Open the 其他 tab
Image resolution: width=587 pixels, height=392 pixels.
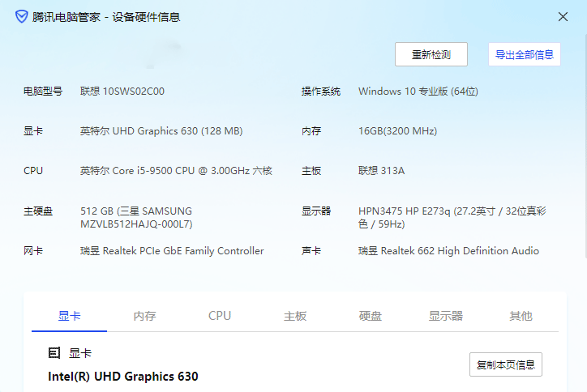521,316
